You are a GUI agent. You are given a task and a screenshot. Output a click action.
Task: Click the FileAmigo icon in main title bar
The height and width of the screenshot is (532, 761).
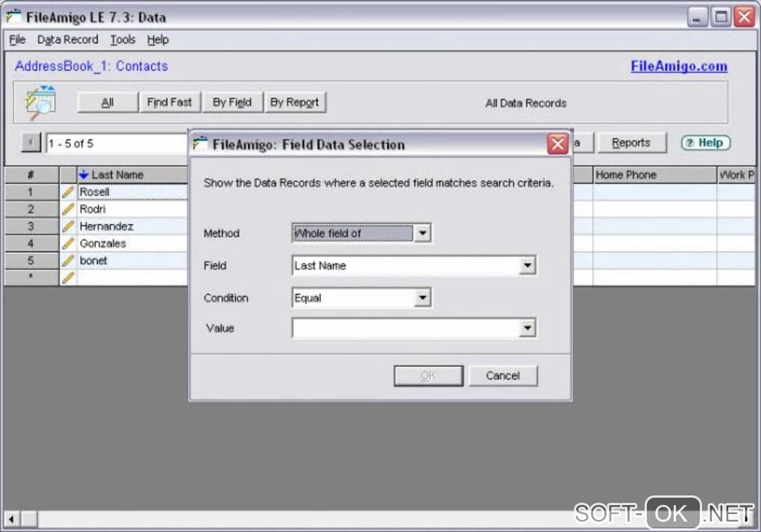pyautogui.click(x=13, y=16)
